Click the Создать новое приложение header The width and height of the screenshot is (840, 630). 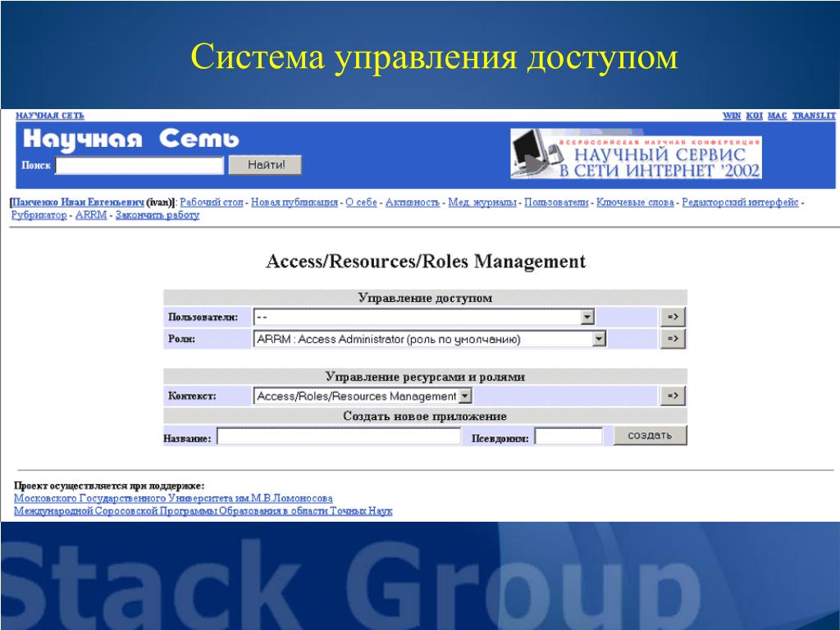point(425,416)
